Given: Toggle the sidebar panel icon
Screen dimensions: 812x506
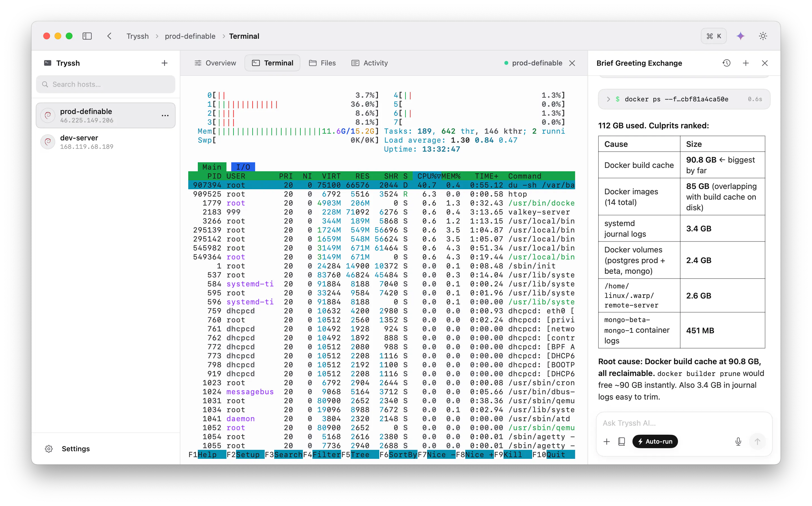Looking at the screenshot, I should click(87, 36).
